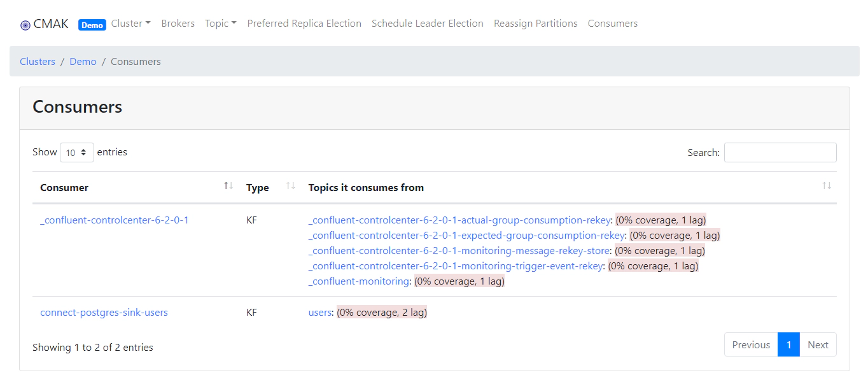Screen dimensions: 868x382
Task: Change the Show entries count selector
Action: point(77,153)
